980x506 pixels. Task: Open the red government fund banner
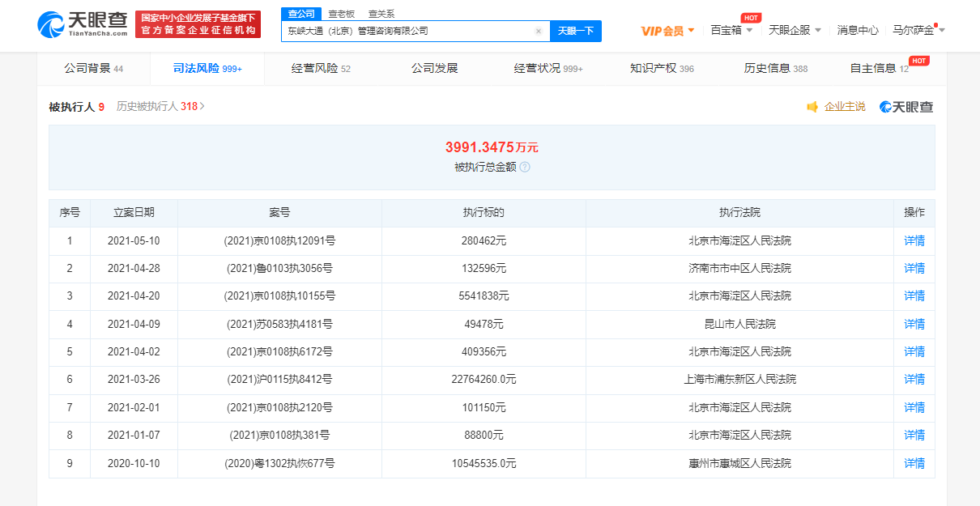click(x=198, y=24)
